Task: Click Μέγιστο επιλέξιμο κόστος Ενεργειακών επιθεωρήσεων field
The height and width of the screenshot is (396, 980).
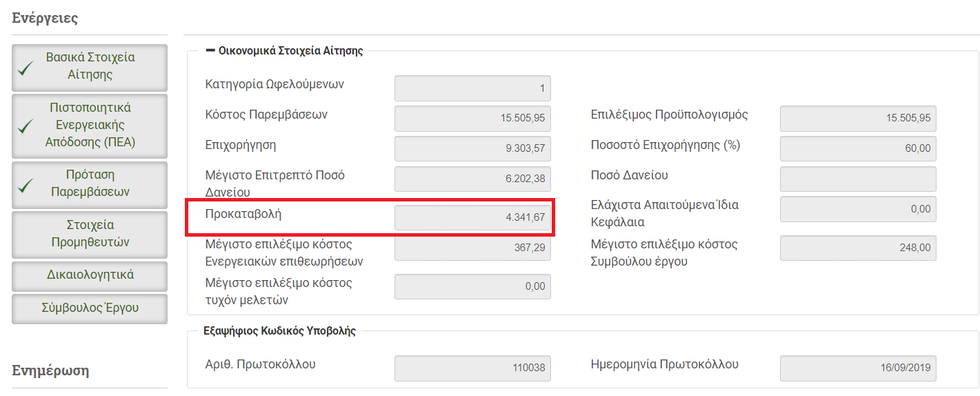Action: 472,248
